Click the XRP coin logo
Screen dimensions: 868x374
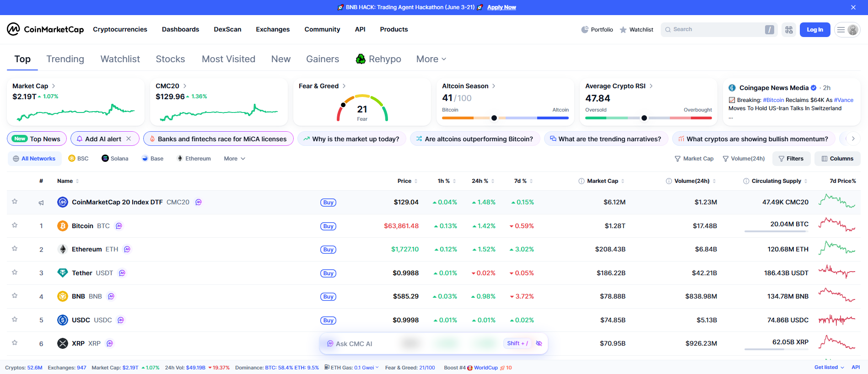tap(63, 343)
